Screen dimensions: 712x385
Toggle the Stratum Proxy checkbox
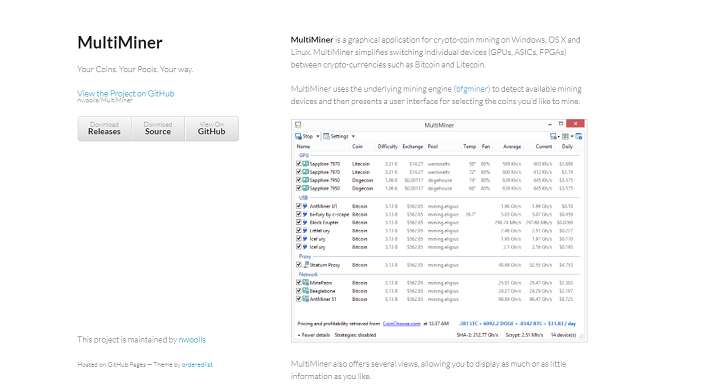[299, 264]
